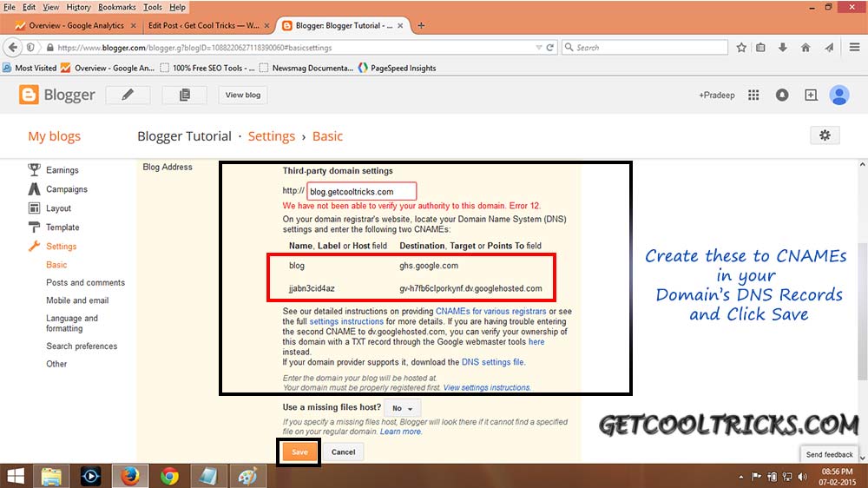Open Posts and comments settings
868x488 pixels.
85,282
